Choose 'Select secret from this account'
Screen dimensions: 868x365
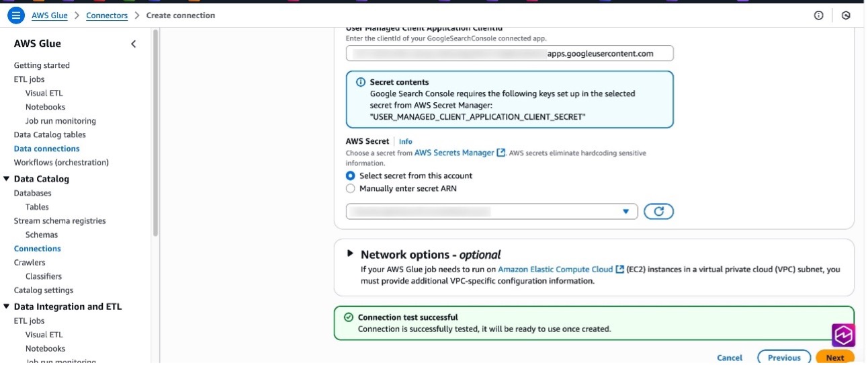coord(351,176)
